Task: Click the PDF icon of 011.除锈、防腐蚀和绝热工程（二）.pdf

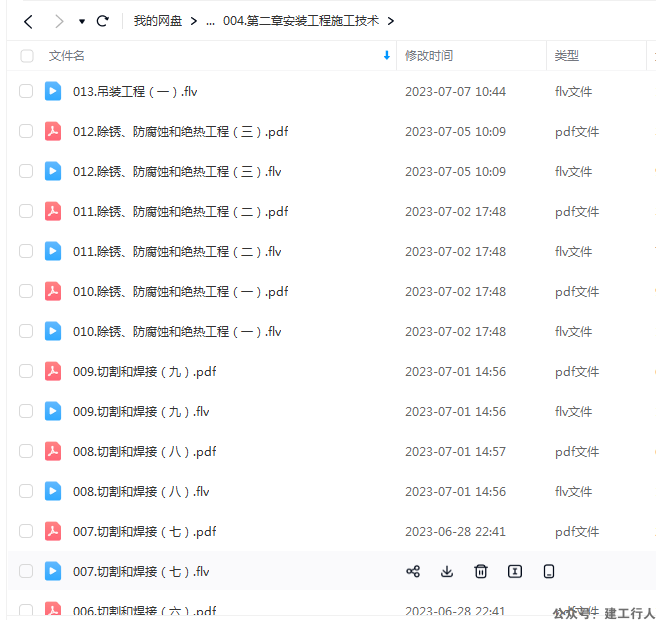Action: (x=53, y=211)
